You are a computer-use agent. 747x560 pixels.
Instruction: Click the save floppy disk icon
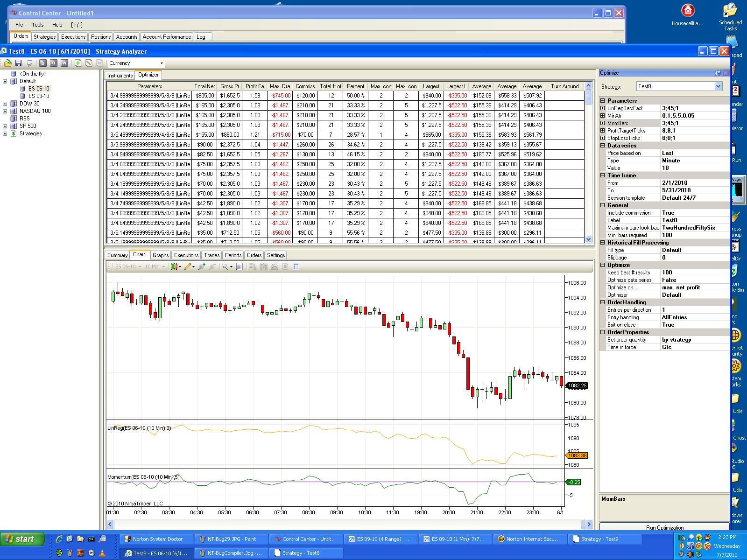[19, 63]
